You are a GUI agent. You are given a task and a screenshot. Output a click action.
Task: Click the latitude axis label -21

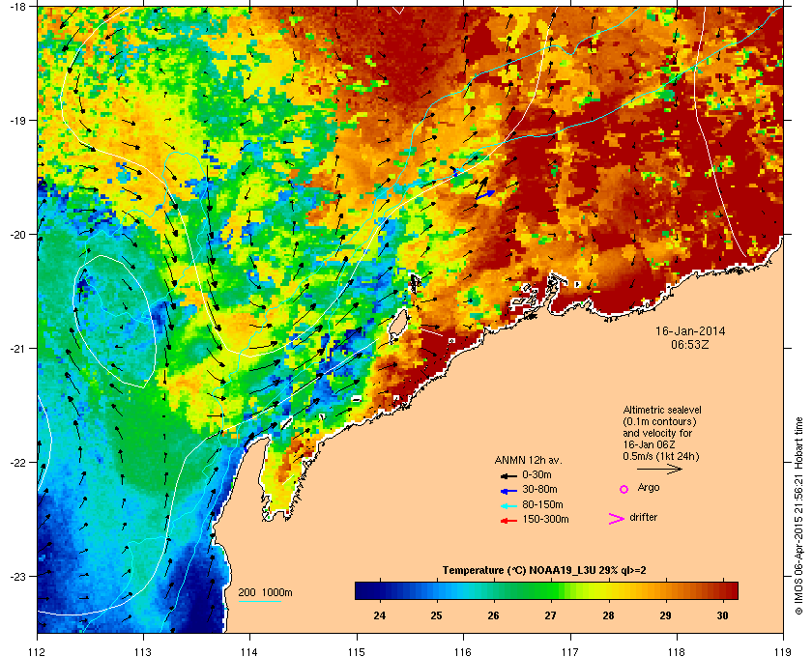pos(17,349)
